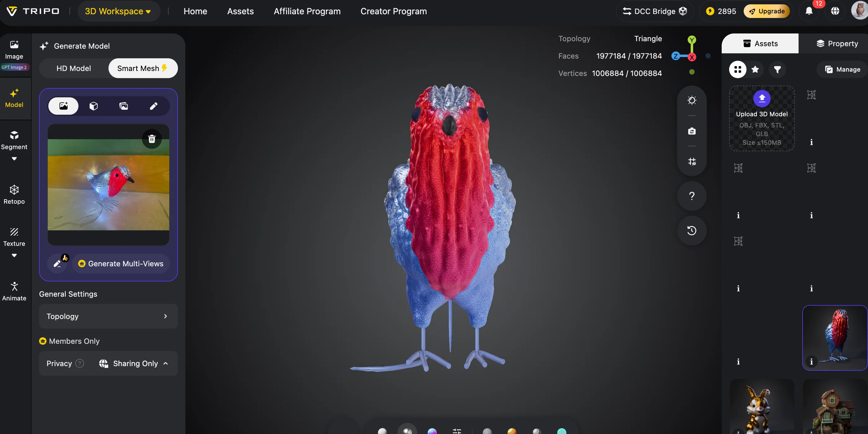
Task: Open the notifications bell
Action: [x=809, y=11]
